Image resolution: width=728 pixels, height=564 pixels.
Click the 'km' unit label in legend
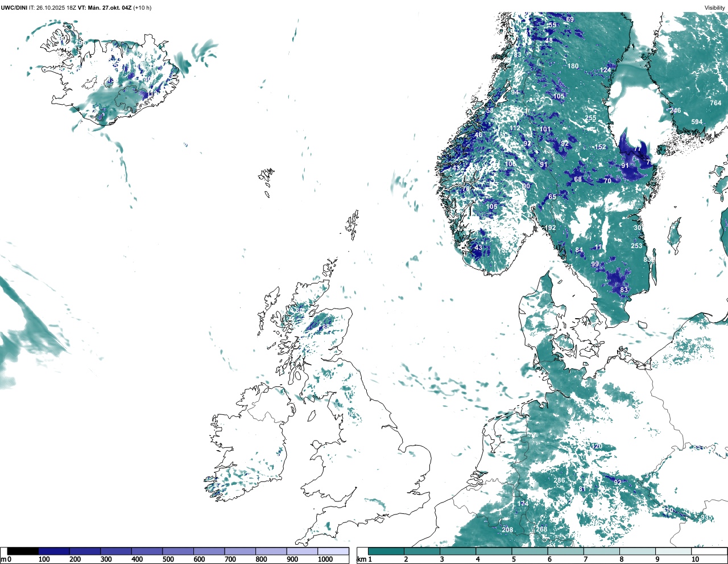tap(361, 559)
